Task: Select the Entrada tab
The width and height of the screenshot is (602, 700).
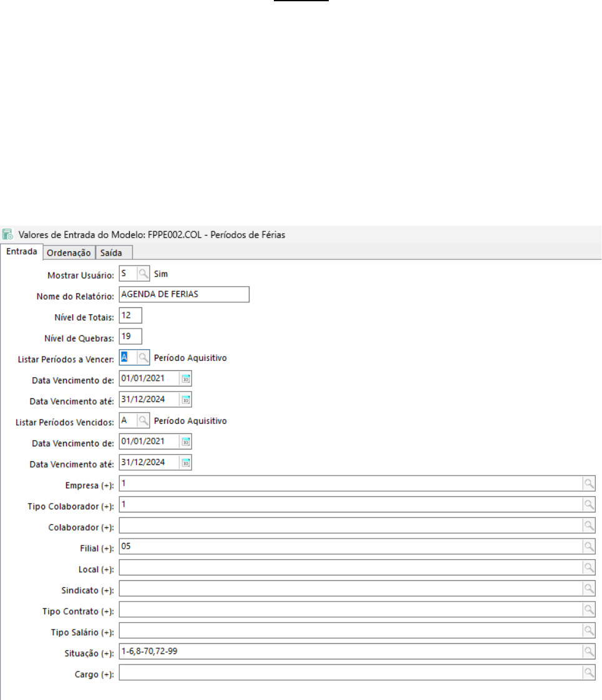Action: pyautogui.click(x=21, y=252)
